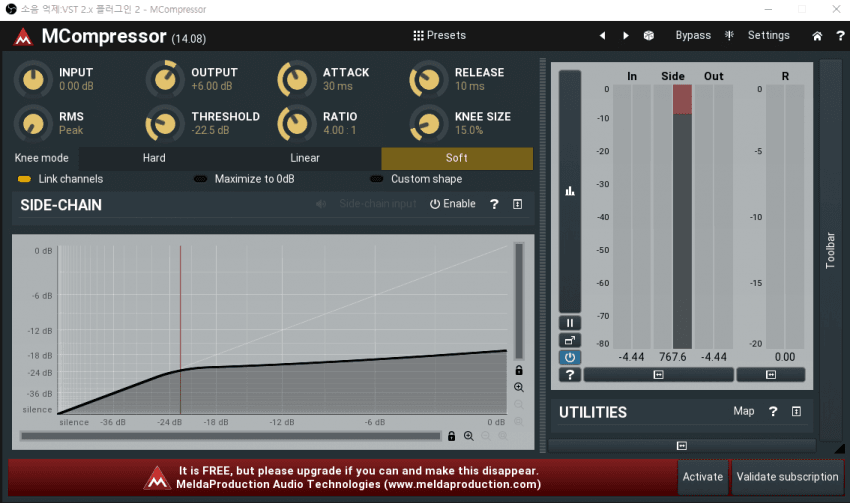Open the UTILITIES Map menu
The width and height of the screenshot is (850, 503).
click(744, 411)
